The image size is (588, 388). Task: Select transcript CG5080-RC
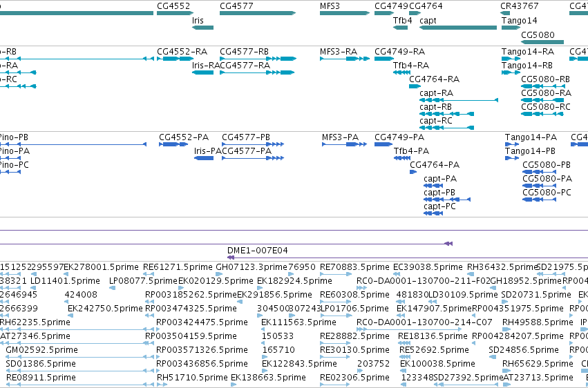[x=542, y=113]
